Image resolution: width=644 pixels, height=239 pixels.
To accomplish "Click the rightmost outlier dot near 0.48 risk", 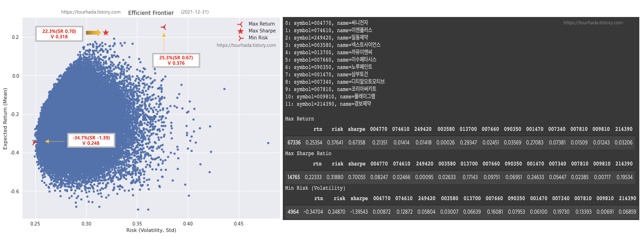I will 268,143.
